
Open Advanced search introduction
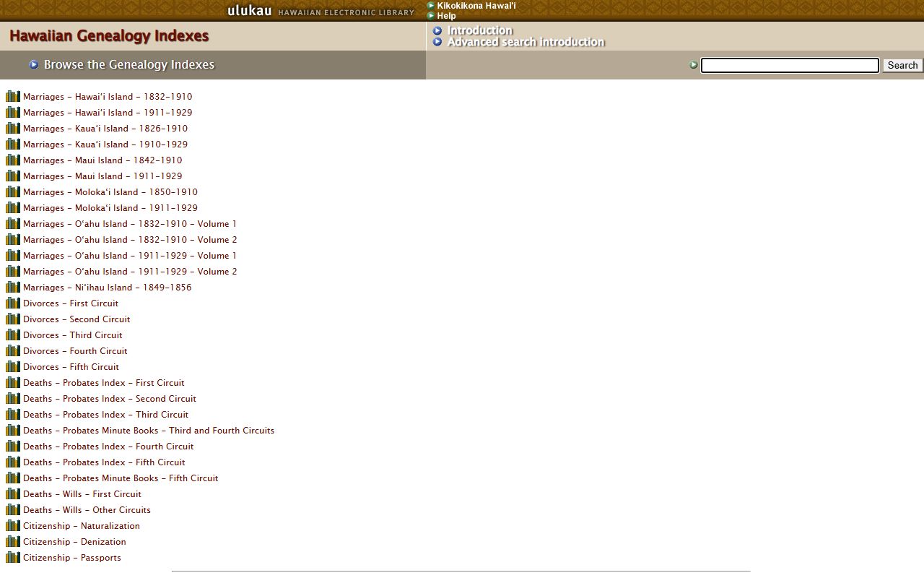click(x=526, y=42)
